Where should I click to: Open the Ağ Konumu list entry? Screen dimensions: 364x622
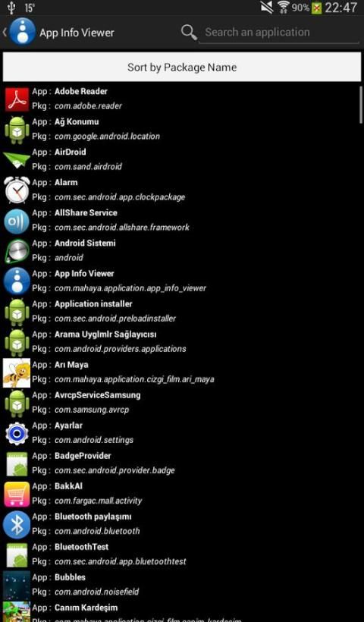pyautogui.click(x=180, y=129)
